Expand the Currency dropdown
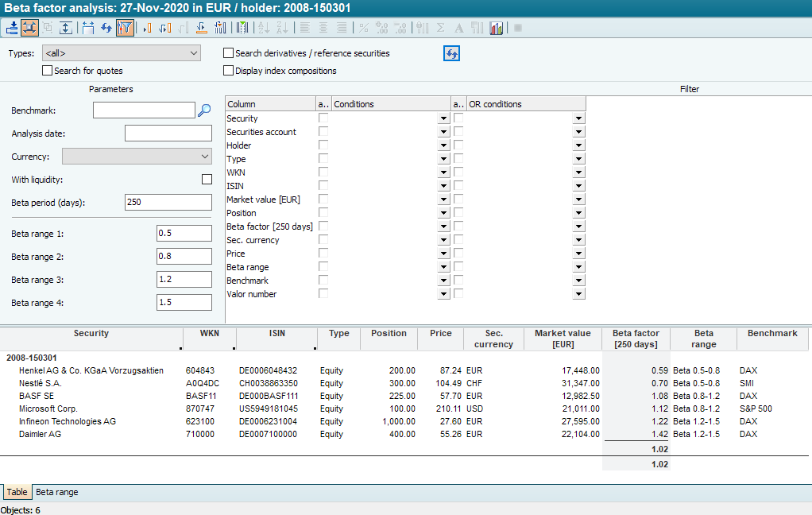Screen dimensions: 812x515 137,157
